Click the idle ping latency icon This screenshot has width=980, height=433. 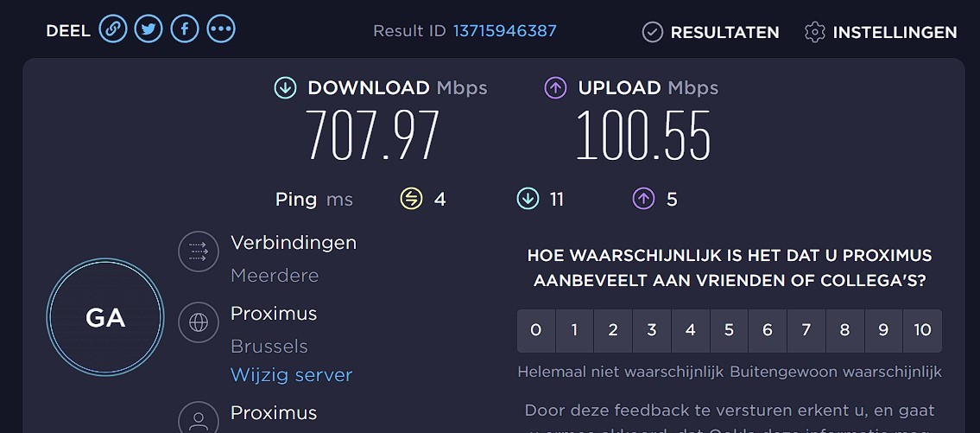point(411,200)
